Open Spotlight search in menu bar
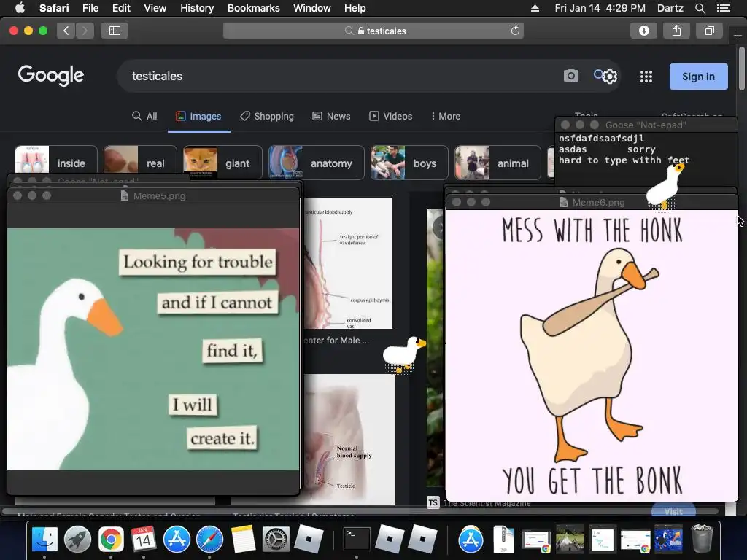747x560 pixels. (700, 8)
